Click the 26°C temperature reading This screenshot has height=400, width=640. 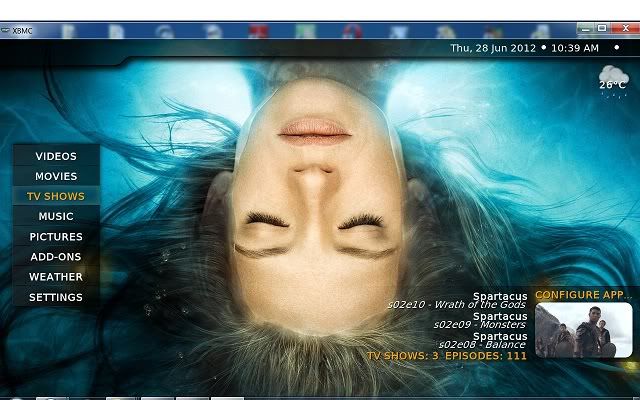[612, 85]
